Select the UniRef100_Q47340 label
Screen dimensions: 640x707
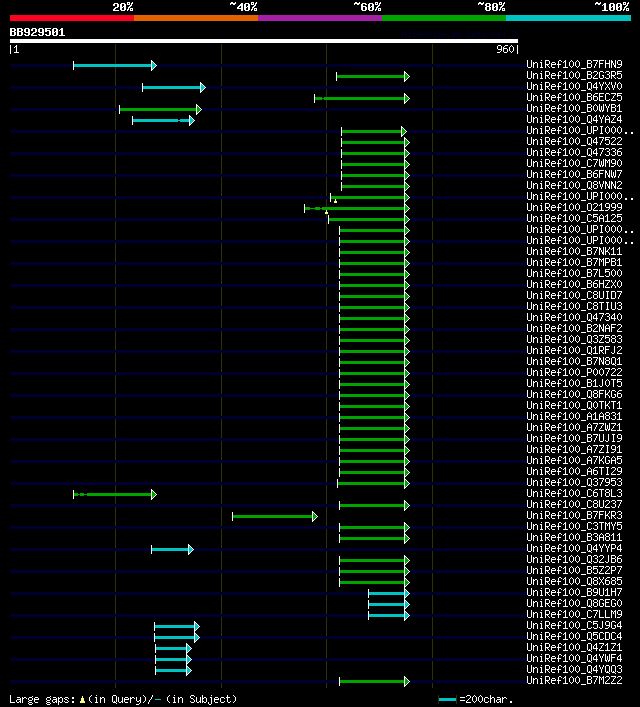[x=574, y=317]
